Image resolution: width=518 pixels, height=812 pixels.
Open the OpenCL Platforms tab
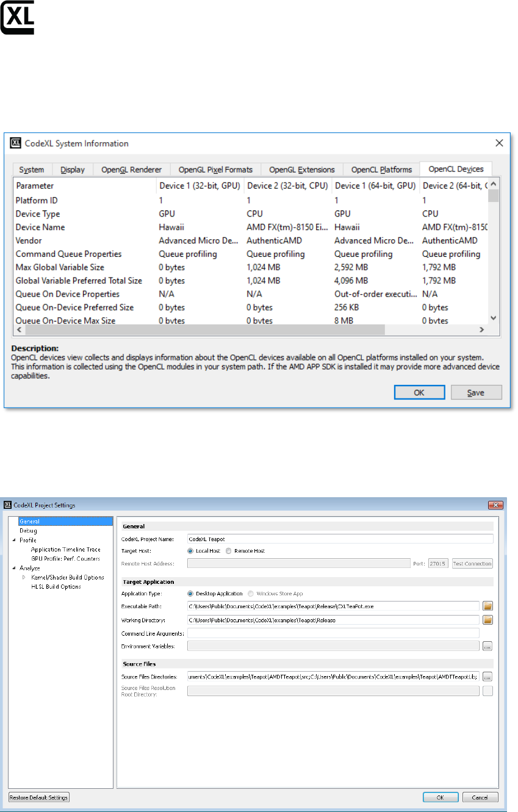(x=381, y=170)
